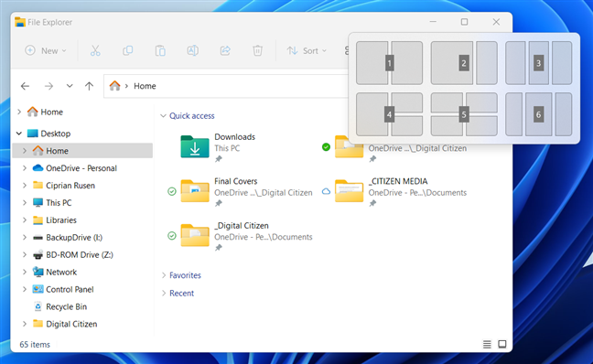This screenshot has width=593, height=364.
Task: Snap to right half of layout 1
Action: pos(407,63)
